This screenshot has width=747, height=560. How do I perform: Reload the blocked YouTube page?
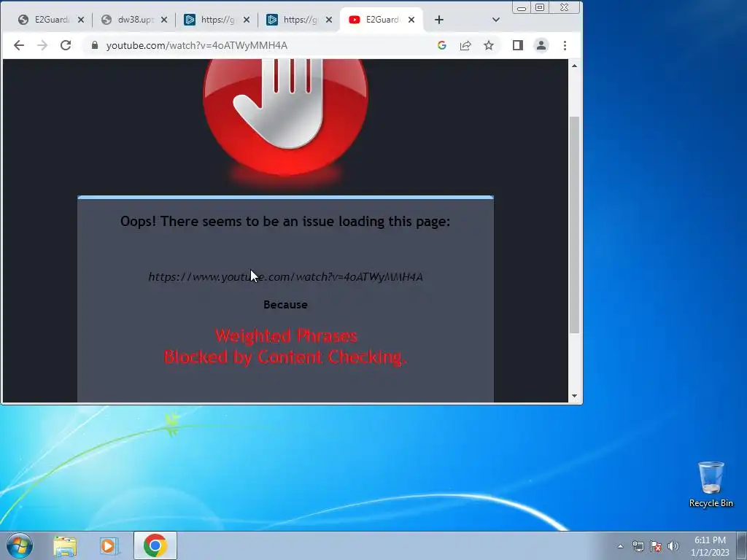66,45
